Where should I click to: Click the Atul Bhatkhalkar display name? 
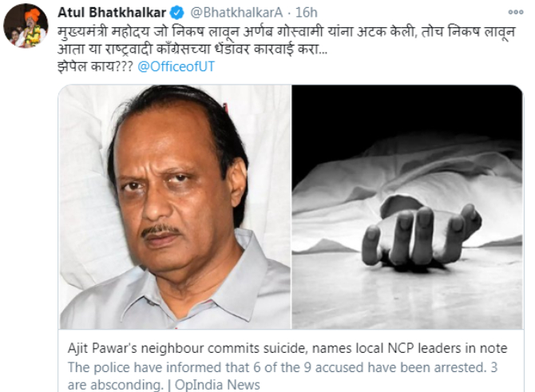[112, 13]
